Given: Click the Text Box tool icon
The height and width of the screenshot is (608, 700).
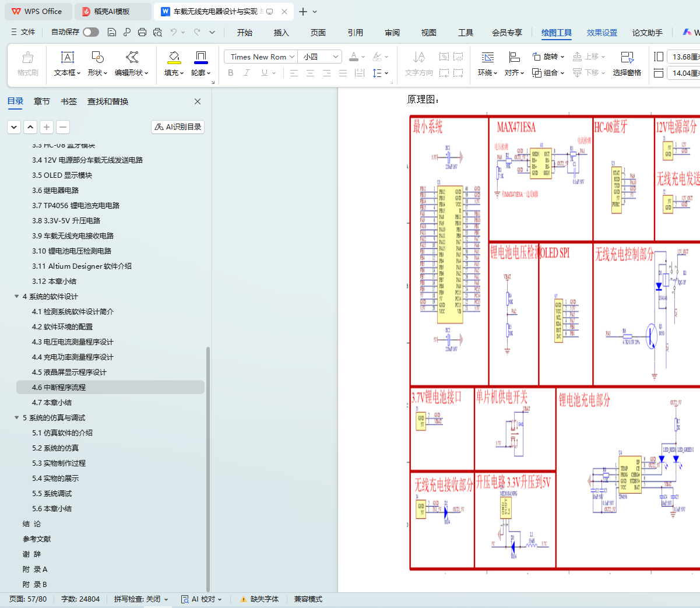Looking at the screenshot, I should 68,57.
